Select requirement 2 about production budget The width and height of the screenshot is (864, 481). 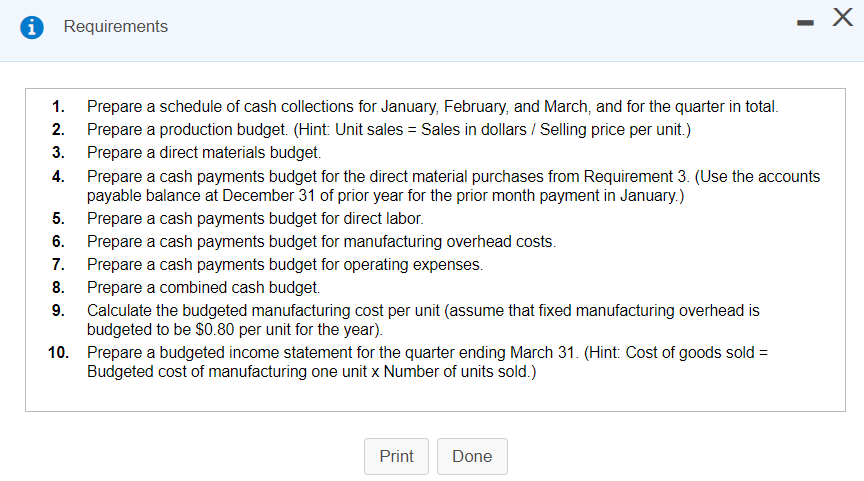pos(389,129)
